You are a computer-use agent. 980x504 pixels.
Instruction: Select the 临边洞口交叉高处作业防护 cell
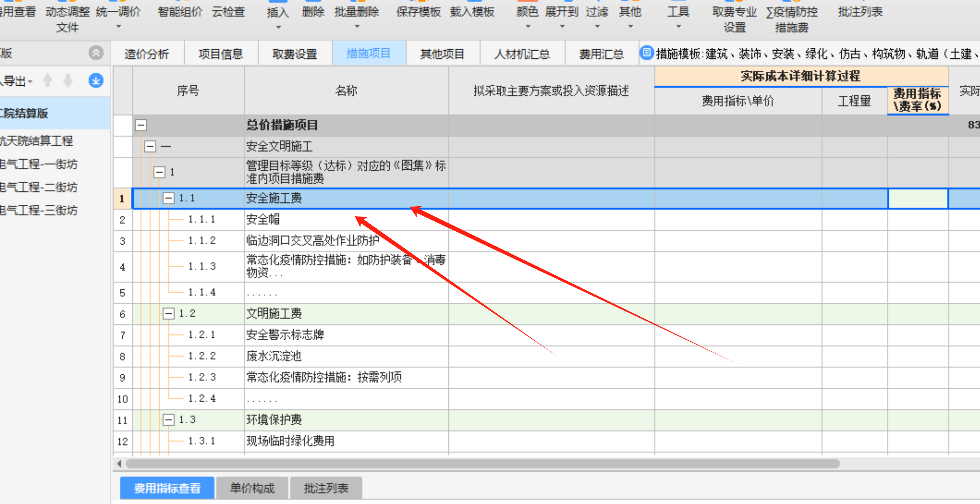coord(346,241)
